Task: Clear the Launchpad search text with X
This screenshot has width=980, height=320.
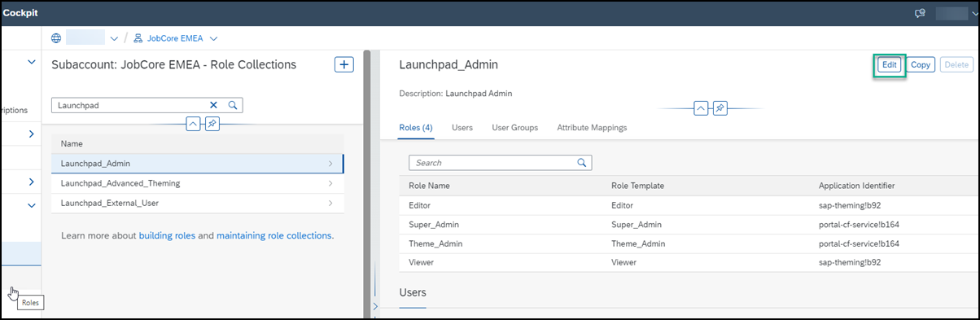Action: tap(214, 105)
